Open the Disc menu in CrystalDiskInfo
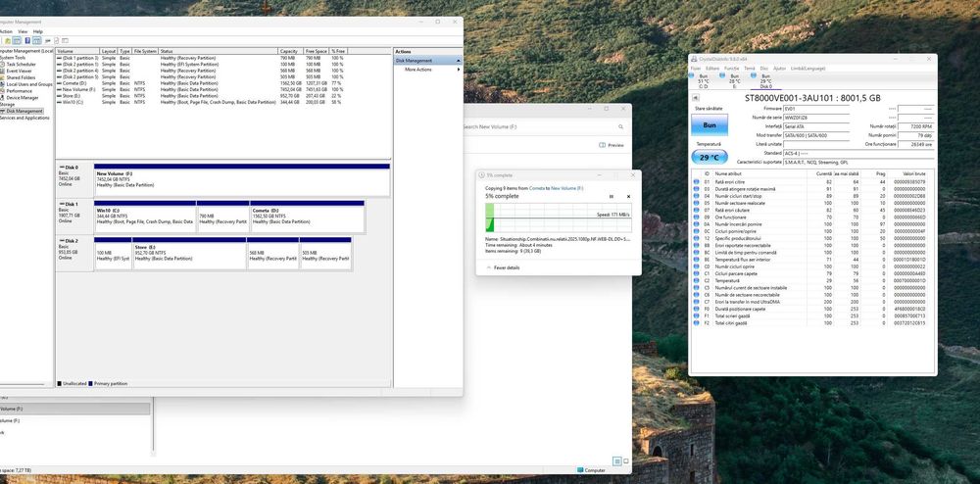The height and width of the screenshot is (484, 980). click(x=763, y=68)
